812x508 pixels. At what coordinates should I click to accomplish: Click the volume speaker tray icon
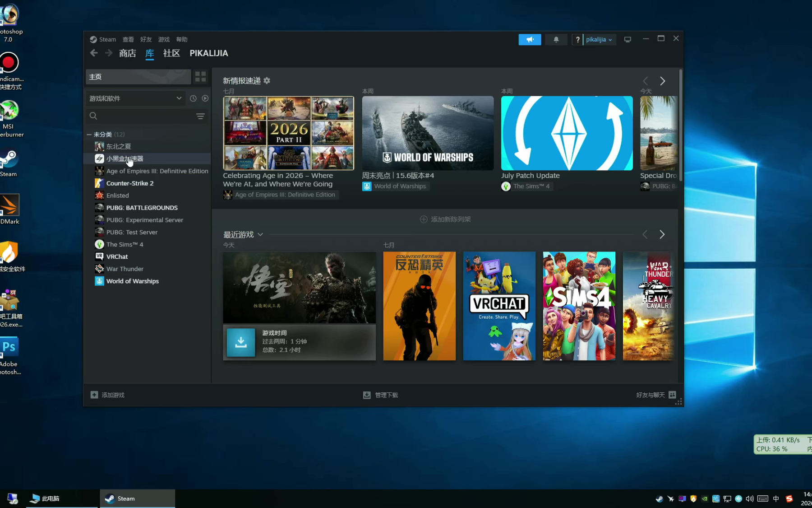pos(749,499)
